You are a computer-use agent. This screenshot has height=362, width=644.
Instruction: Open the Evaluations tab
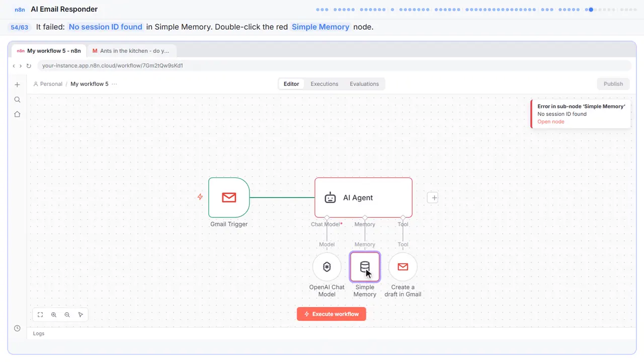click(364, 84)
